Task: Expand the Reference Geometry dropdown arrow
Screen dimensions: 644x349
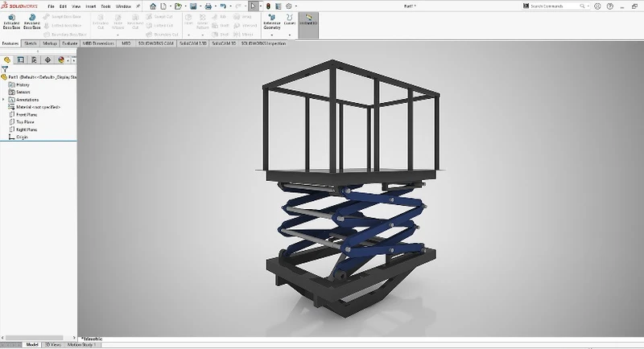Action: tap(271, 35)
